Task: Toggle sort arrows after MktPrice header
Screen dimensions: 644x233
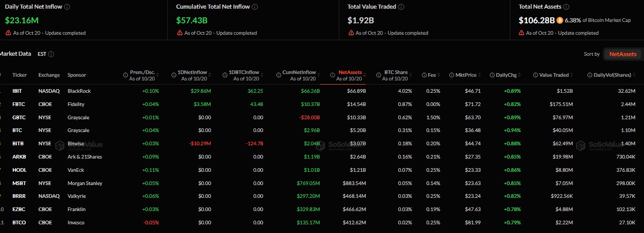Action: coord(480,75)
